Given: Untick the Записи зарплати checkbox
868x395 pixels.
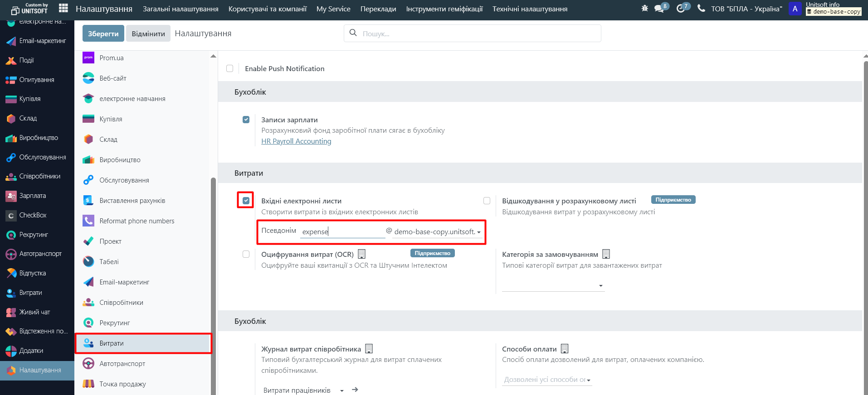Looking at the screenshot, I should tap(246, 120).
